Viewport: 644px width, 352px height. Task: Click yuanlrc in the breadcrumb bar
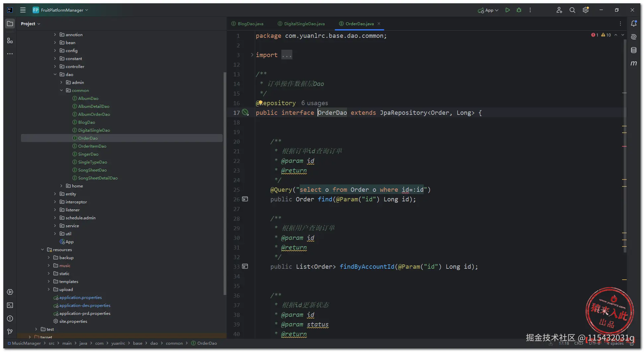[x=118, y=343]
